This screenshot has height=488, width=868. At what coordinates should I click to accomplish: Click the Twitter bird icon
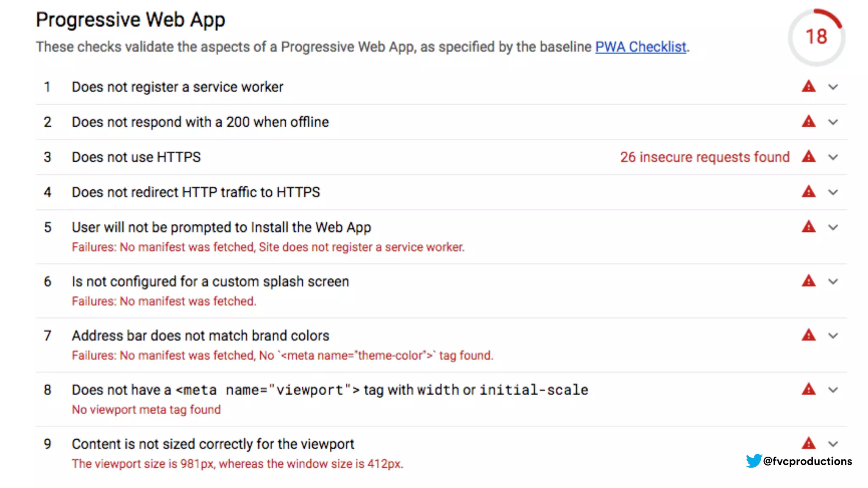click(x=754, y=461)
